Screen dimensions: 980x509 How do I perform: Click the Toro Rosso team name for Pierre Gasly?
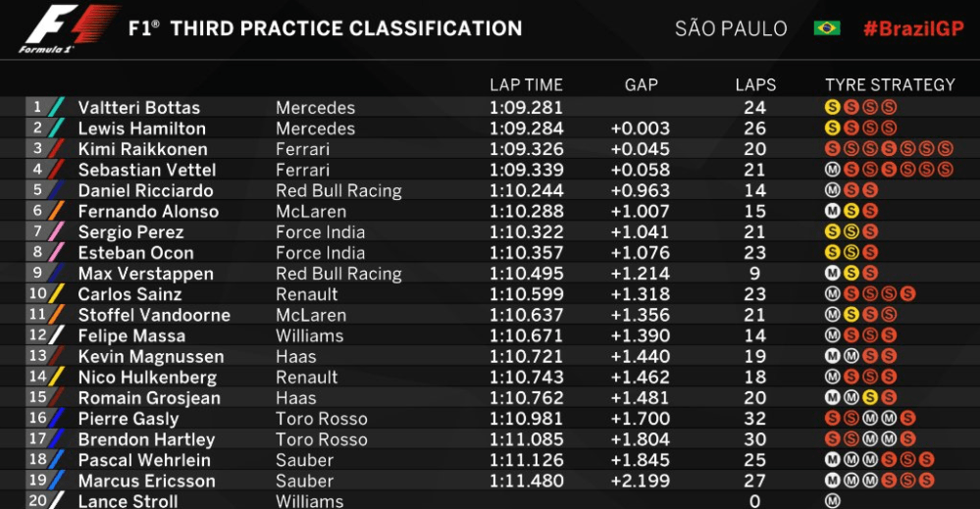coord(321,419)
